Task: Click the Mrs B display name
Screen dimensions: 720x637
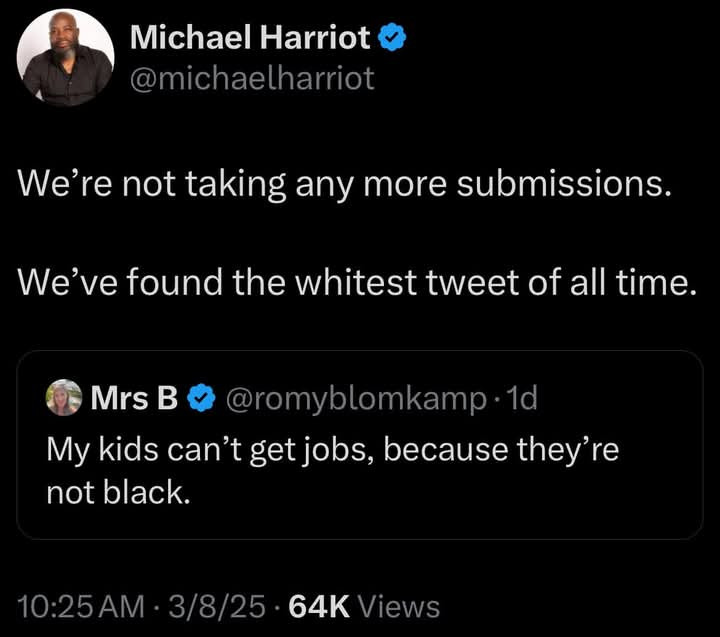Action: coord(134,399)
